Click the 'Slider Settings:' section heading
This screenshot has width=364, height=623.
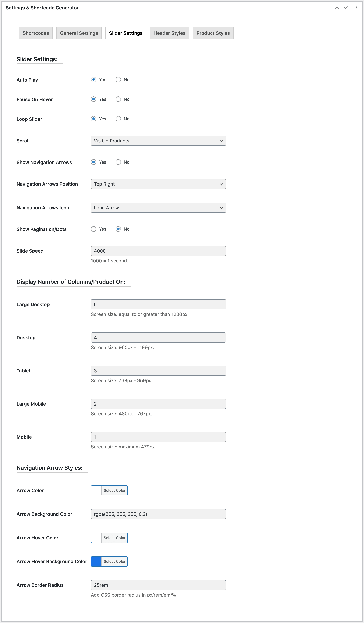point(37,59)
